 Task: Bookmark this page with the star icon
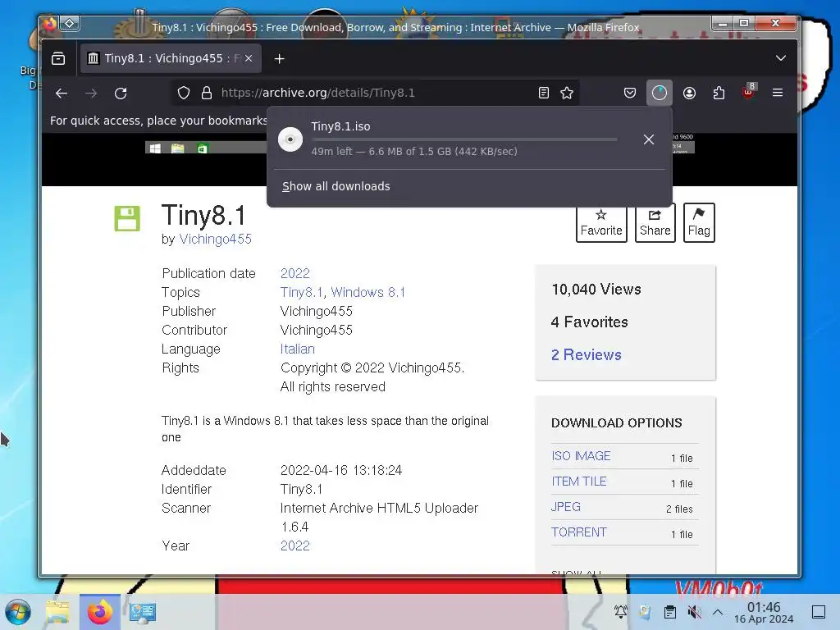click(567, 93)
